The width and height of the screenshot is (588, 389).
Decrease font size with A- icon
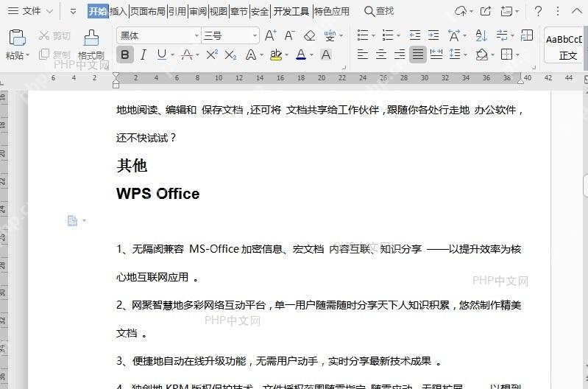pos(289,35)
